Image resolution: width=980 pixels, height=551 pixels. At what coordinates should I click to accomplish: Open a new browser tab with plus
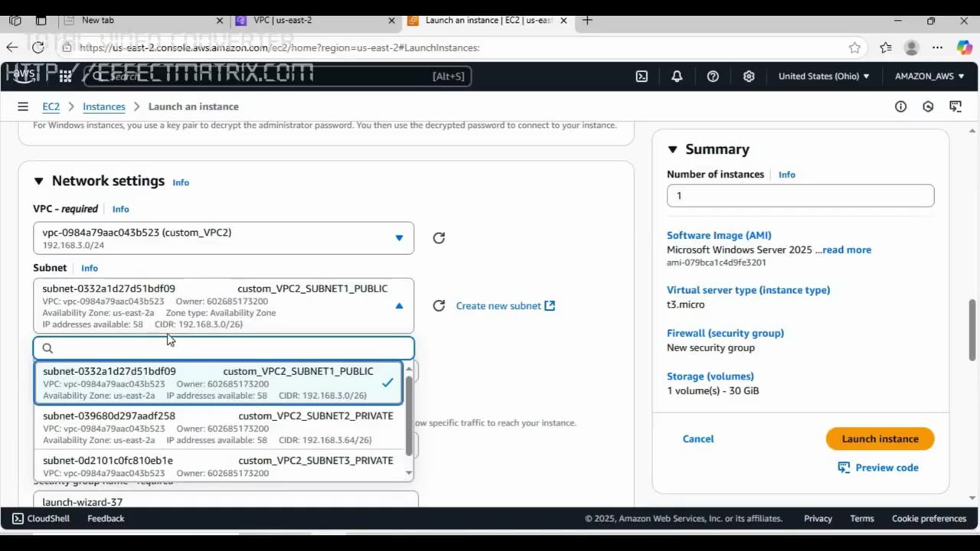[587, 20]
